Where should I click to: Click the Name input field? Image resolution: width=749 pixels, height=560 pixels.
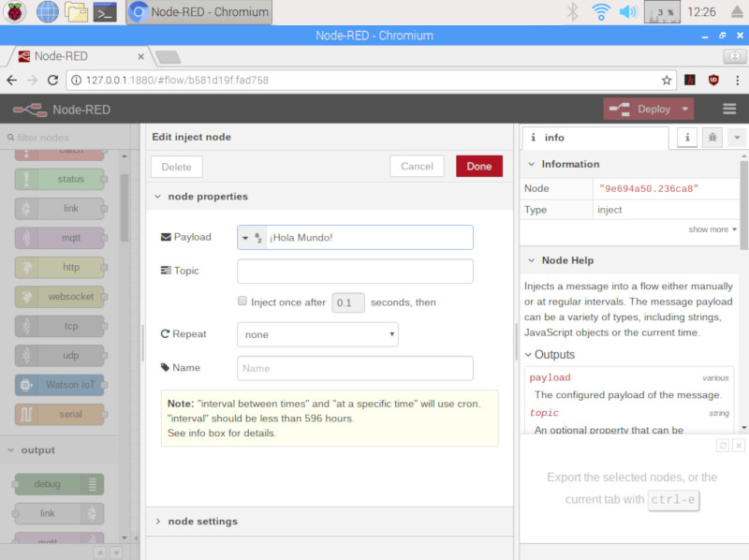pos(355,368)
